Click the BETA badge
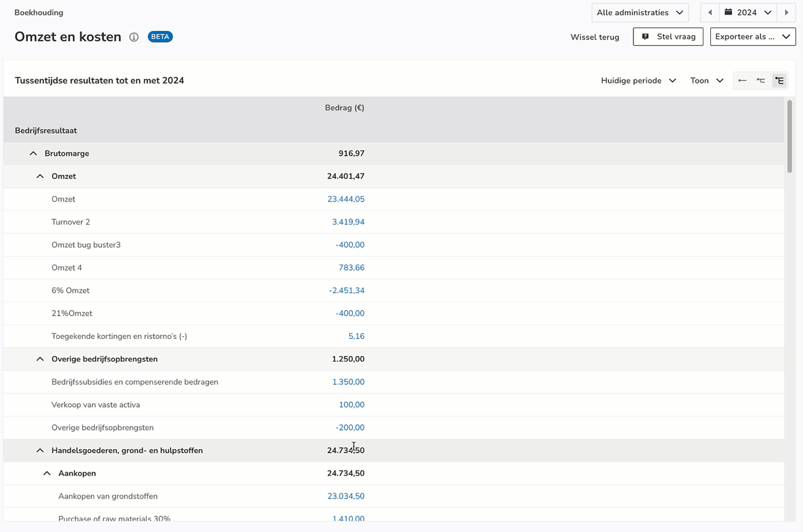Image resolution: width=803 pixels, height=532 pixels. 160,37
